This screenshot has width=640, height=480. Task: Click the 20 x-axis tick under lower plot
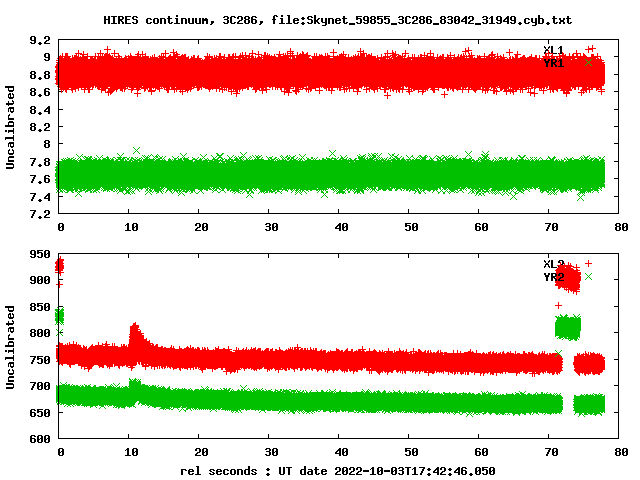201,452
